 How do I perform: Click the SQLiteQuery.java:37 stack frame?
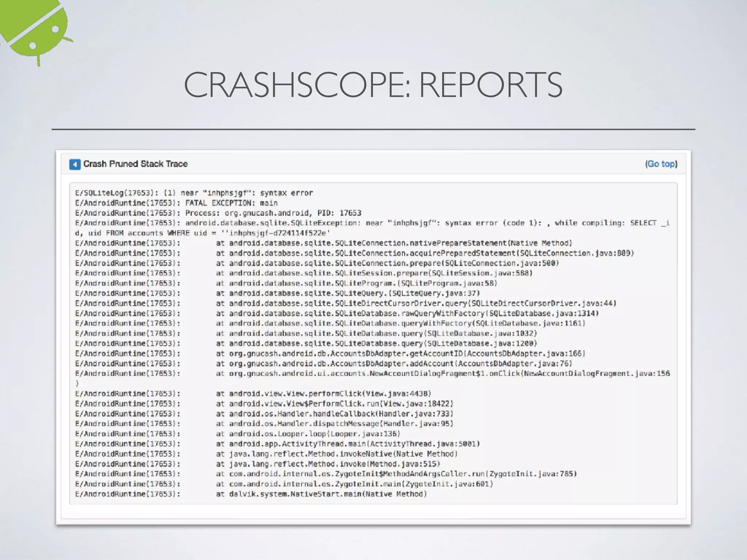278,293
